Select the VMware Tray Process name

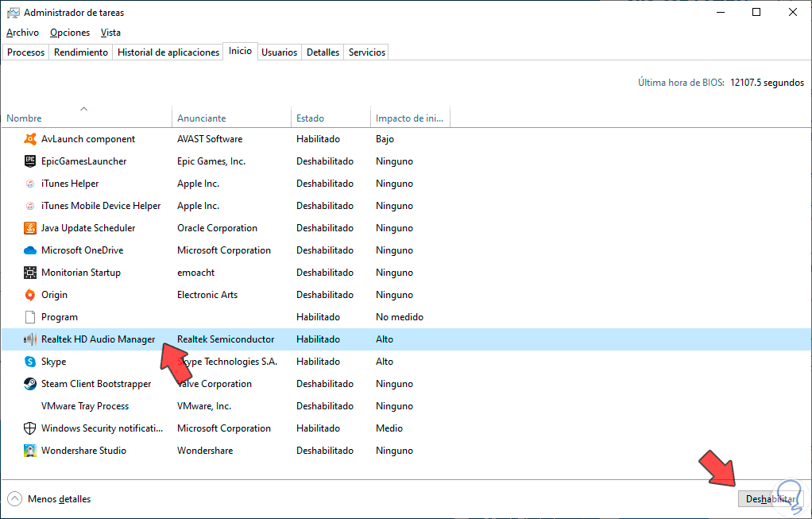(x=85, y=406)
